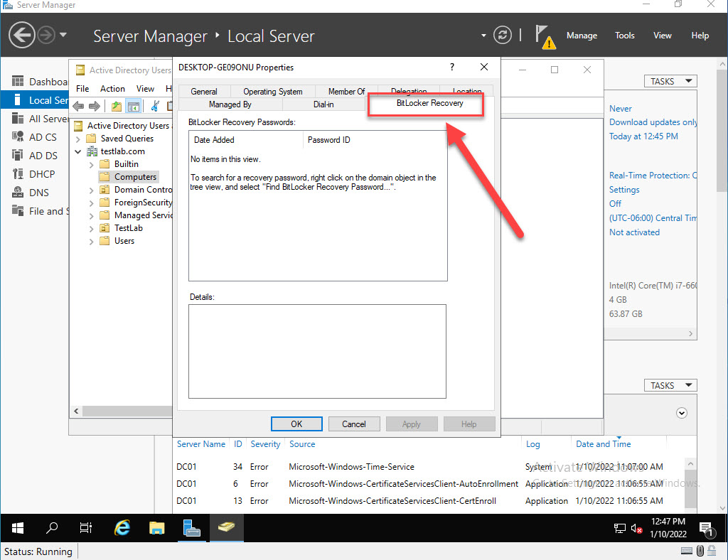Image resolution: width=728 pixels, height=560 pixels.
Task: Open the Tools menu
Action: click(624, 36)
